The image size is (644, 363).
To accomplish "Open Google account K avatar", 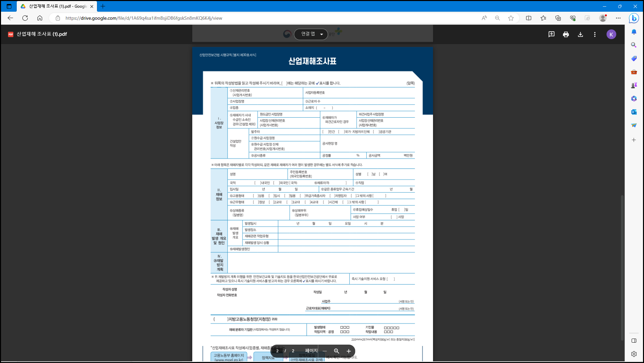I will [611, 34].
